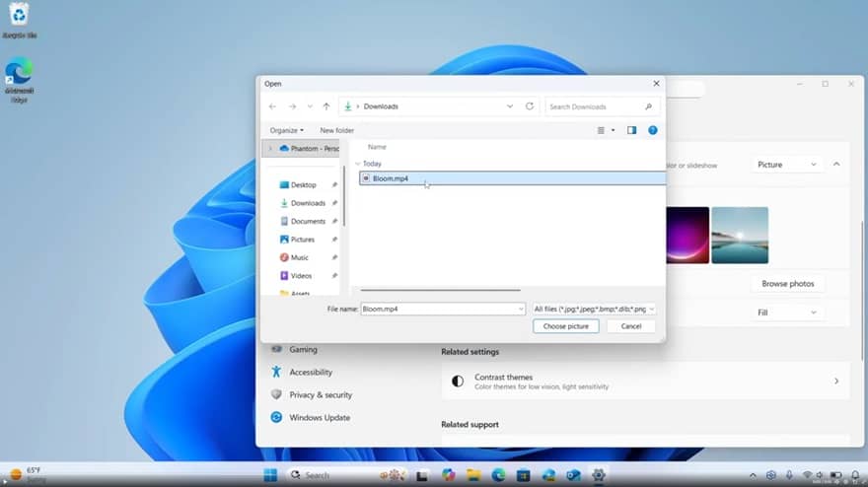Open Microsoft Store from the taskbar
This screenshot has width=868, height=487.
[x=523, y=475]
